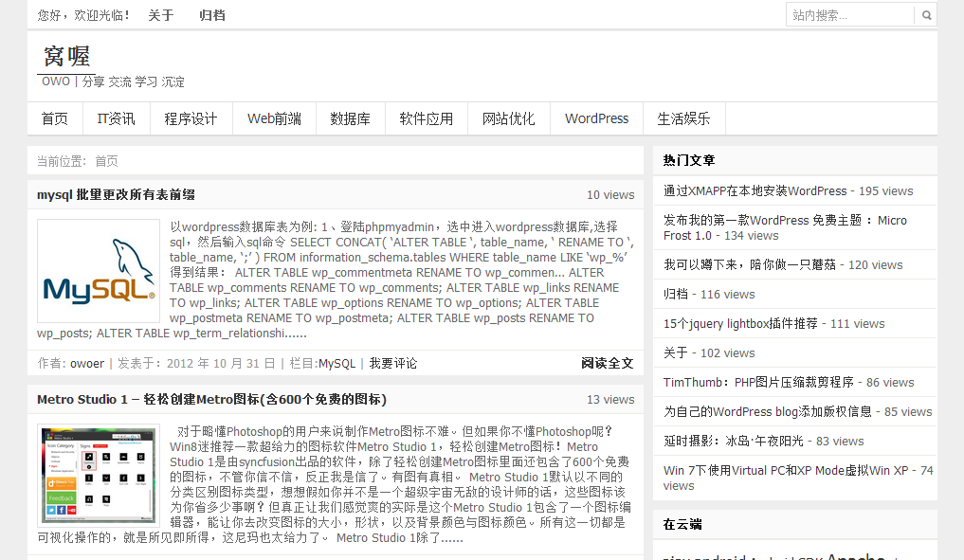
Task: Click 我要评论 under the mysql post
Action: (x=392, y=363)
